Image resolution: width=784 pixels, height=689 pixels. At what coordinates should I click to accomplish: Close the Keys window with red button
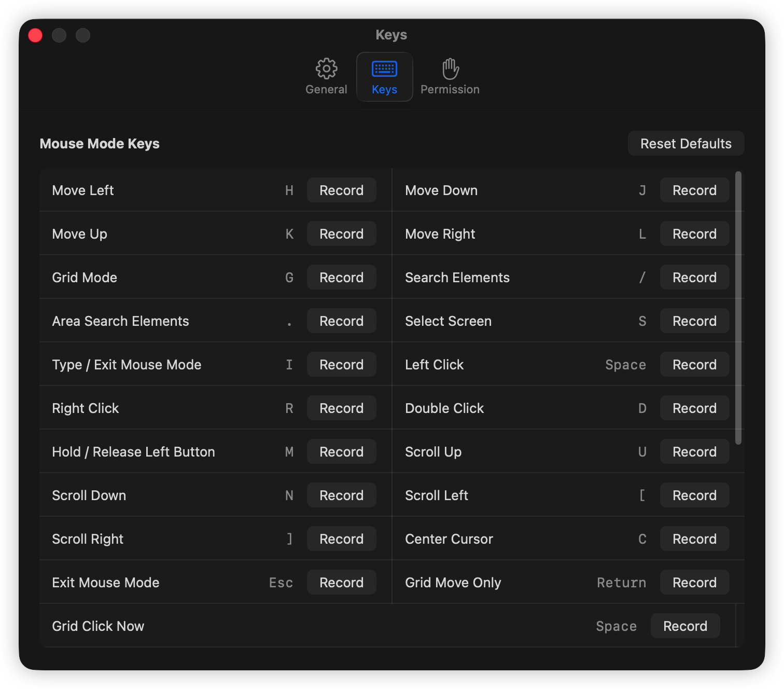coord(35,35)
